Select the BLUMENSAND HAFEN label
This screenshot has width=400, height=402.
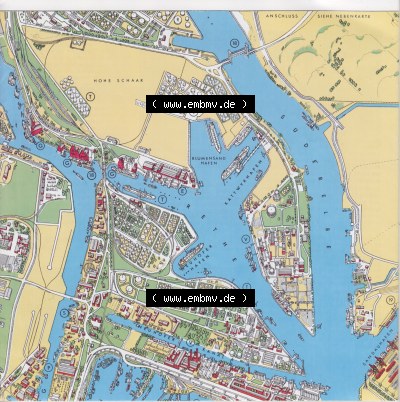click(209, 161)
